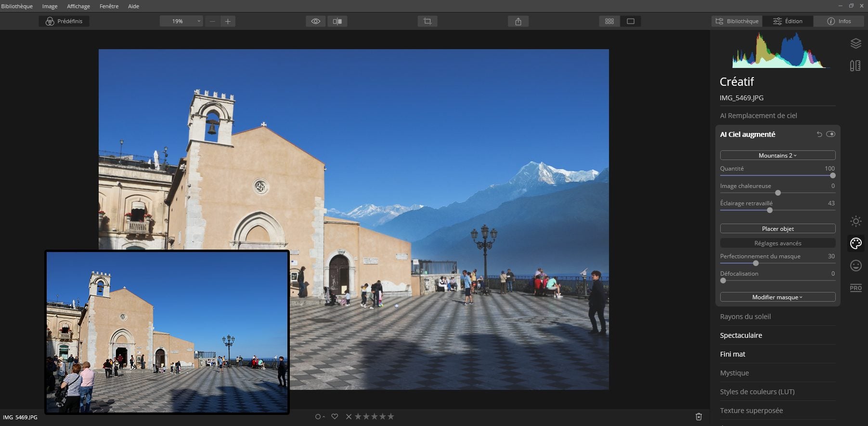Mark photo as favorite with heart icon

(335, 416)
